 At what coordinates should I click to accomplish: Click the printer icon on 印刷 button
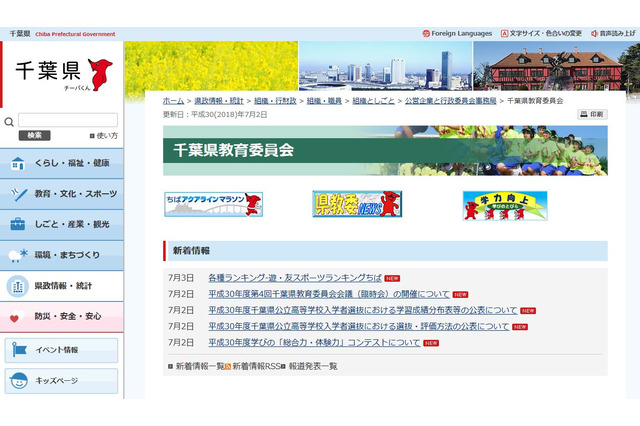pyautogui.click(x=584, y=114)
